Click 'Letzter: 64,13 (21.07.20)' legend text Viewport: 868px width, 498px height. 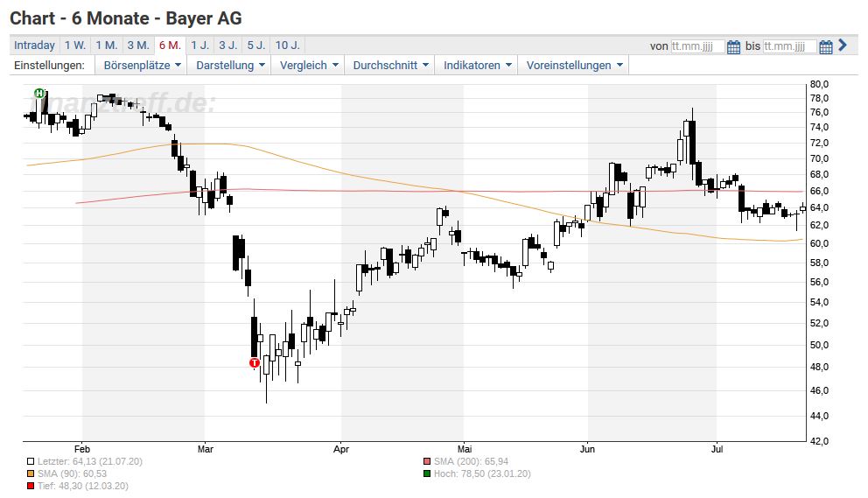tap(89, 461)
